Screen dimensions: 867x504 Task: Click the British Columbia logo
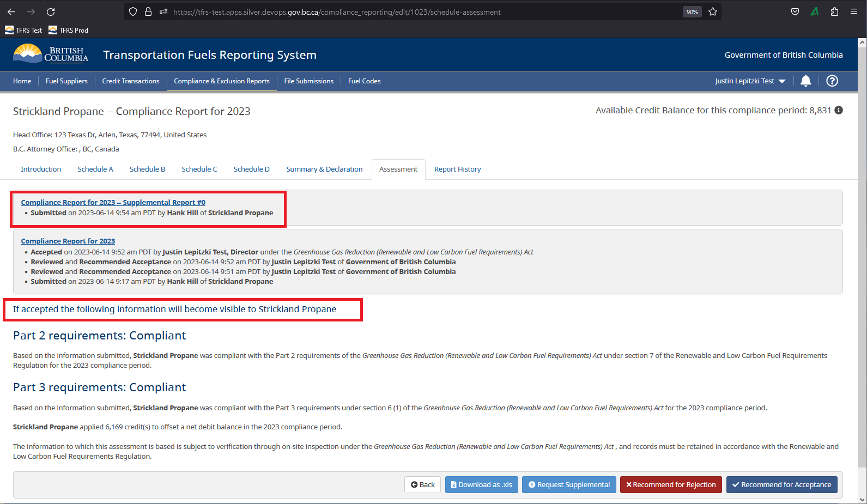[51, 54]
